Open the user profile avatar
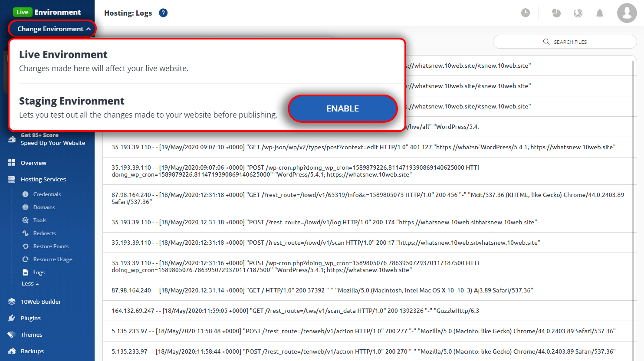The width and height of the screenshot is (644, 361). pos(627,13)
